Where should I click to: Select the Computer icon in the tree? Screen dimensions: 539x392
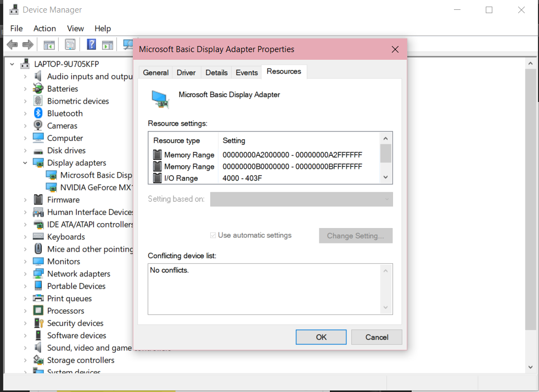click(38, 138)
